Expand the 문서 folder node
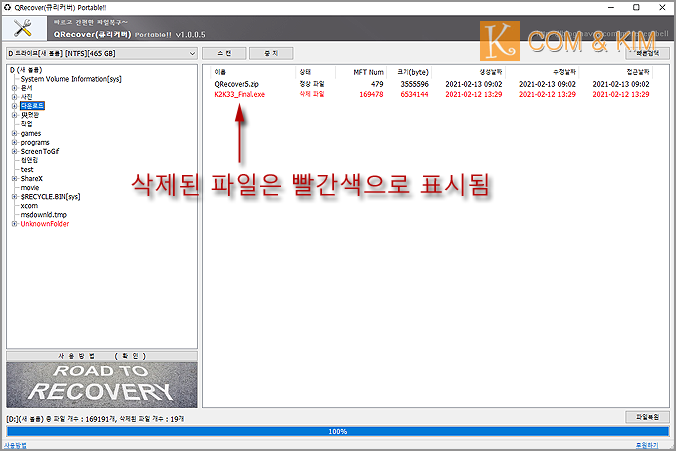The width and height of the screenshot is (676, 451). (15, 88)
